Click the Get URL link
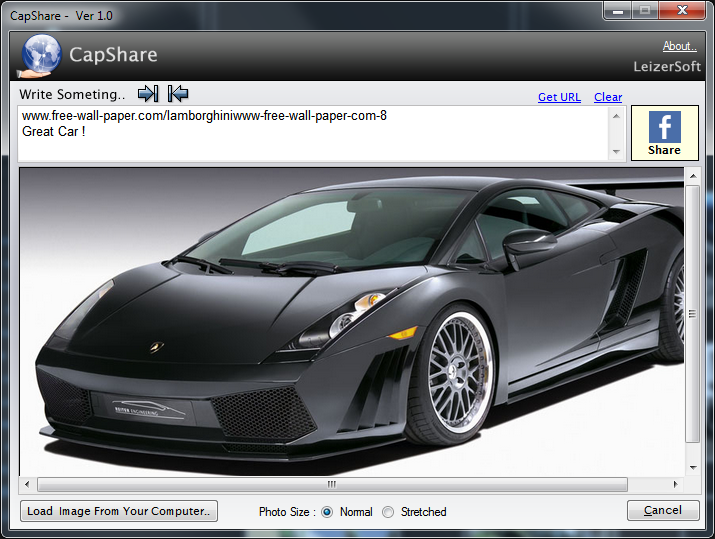Viewport: 715px width, 539px height. 559,97
